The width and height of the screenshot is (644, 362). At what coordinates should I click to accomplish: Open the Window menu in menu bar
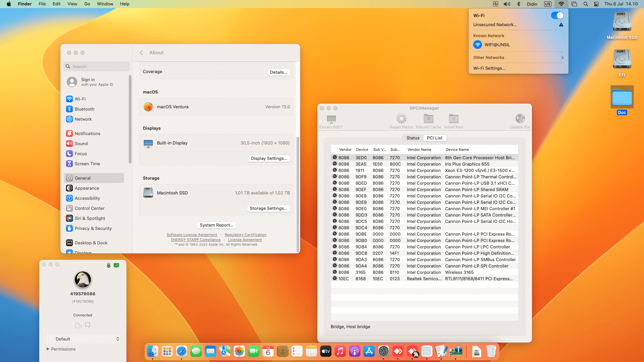coord(105,4)
